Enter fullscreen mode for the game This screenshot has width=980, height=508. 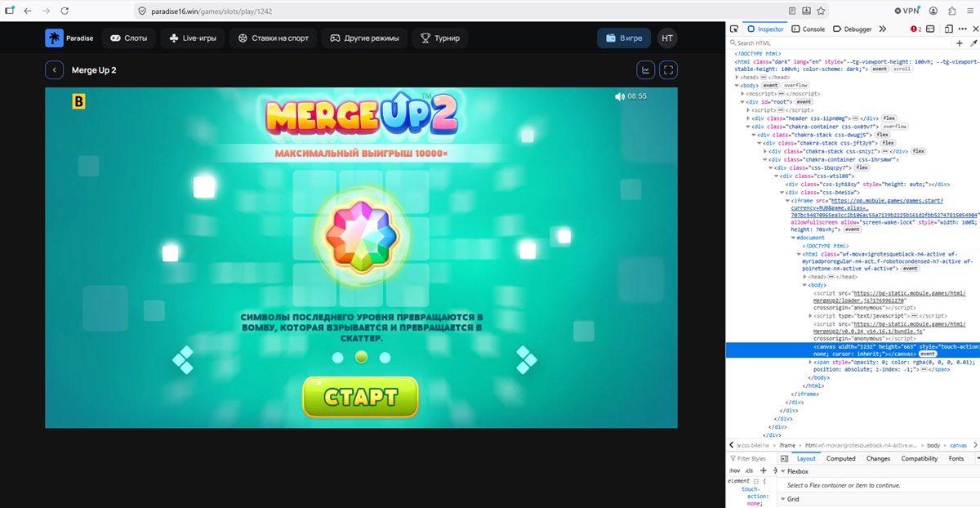[x=668, y=70]
